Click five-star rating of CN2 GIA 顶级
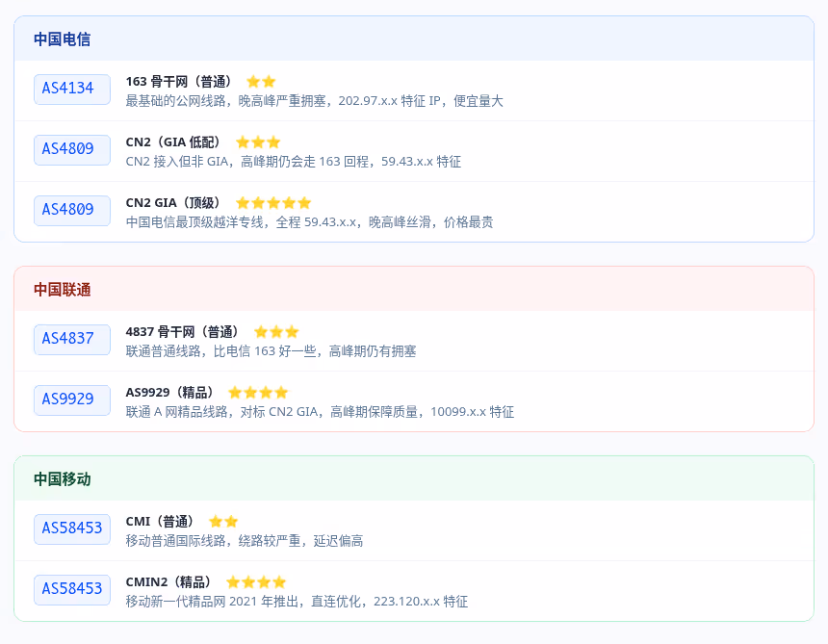 pyautogui.click(x=273, y=203)
